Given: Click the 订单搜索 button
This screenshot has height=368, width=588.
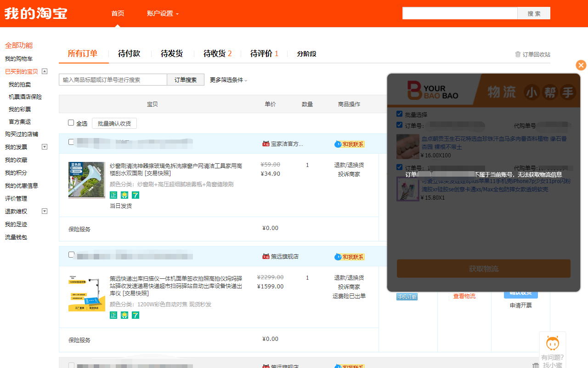Looking at the screenshot, I should pos(186,80).
